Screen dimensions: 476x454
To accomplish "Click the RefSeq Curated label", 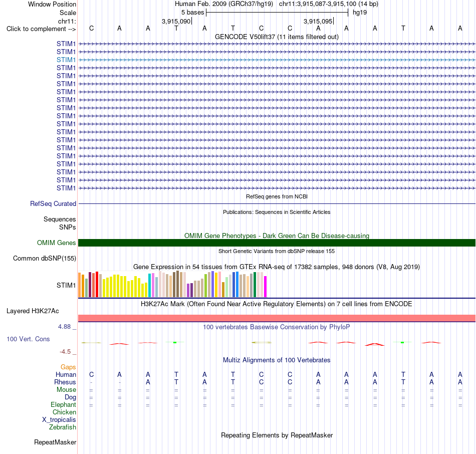I will pos(53,204).
